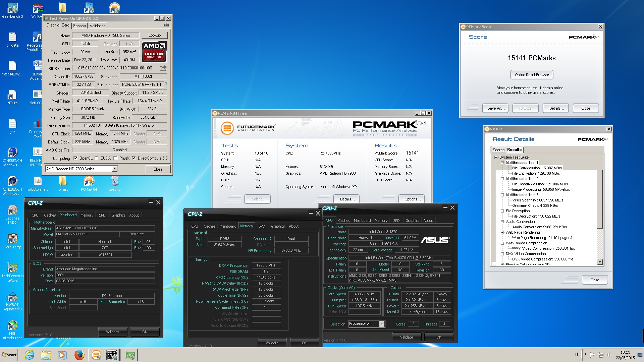
Task: Switch to CPU-Z taskbar item
Action: coord(112,355)
